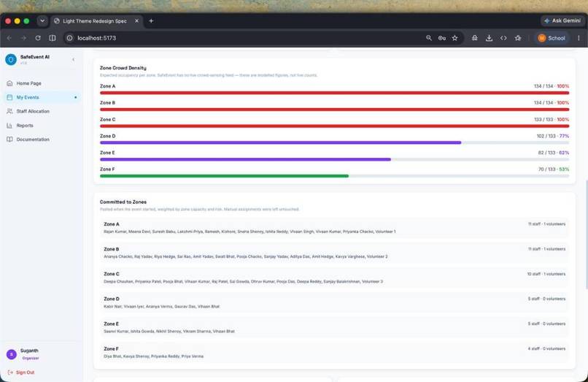Open Home Page in sidebar
Image resolution: width=588 pixels, height=382 pixels.
click(42, 83)
